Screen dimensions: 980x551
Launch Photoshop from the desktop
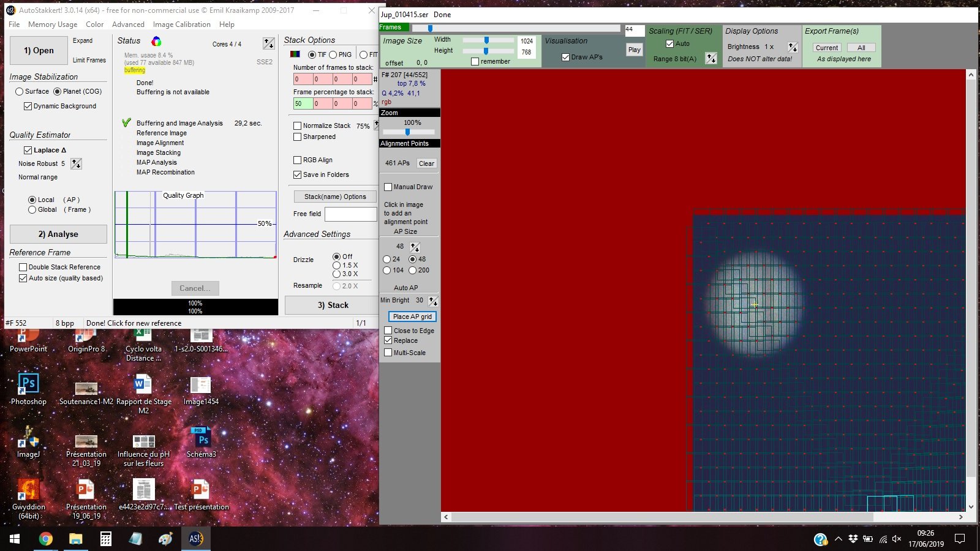(28, 390)
